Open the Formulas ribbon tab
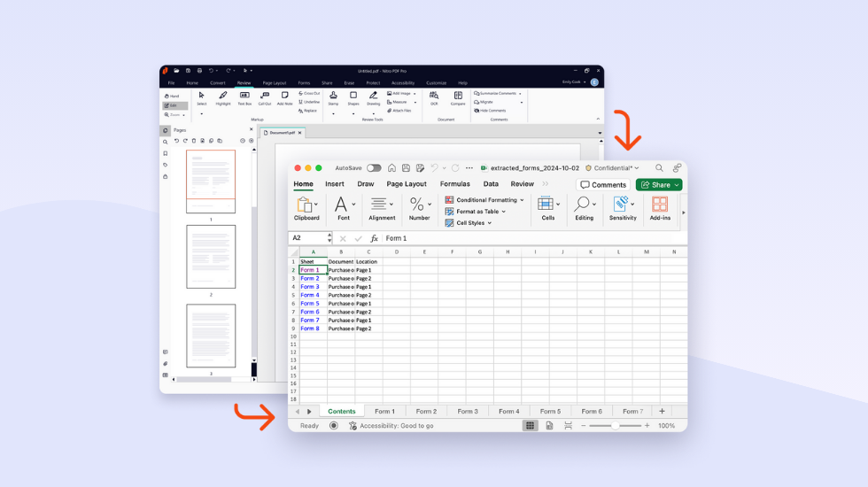Screen dimensions: 868x487 (x=454, y=184)
